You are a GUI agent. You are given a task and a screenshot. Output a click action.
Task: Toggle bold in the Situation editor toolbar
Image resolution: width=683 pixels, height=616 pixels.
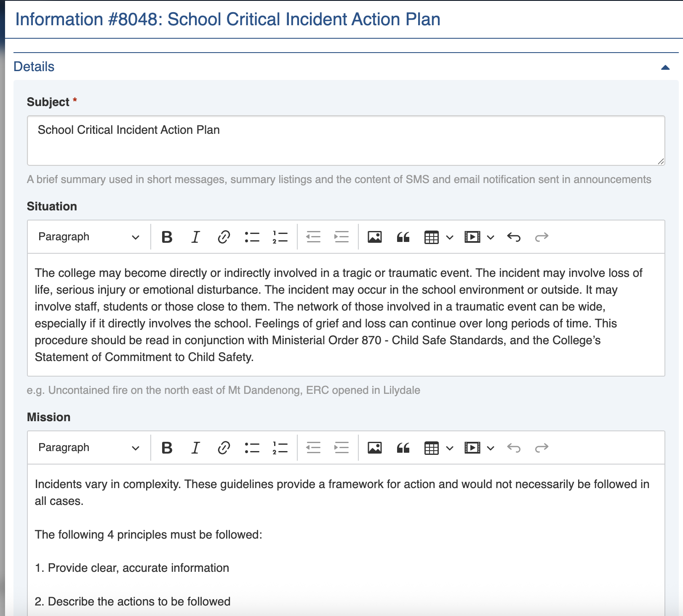pyautogui.click(x=167, y=237)
